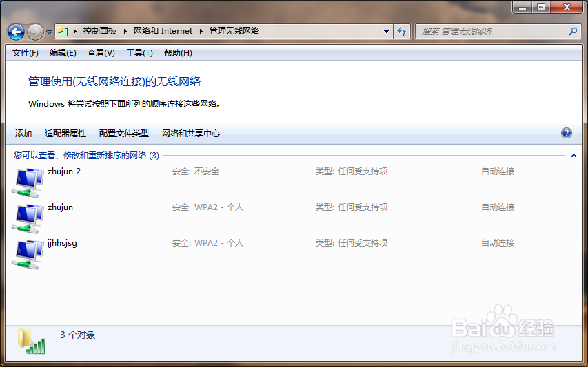
Task: Minimize the window
Action: coord(523,7)
